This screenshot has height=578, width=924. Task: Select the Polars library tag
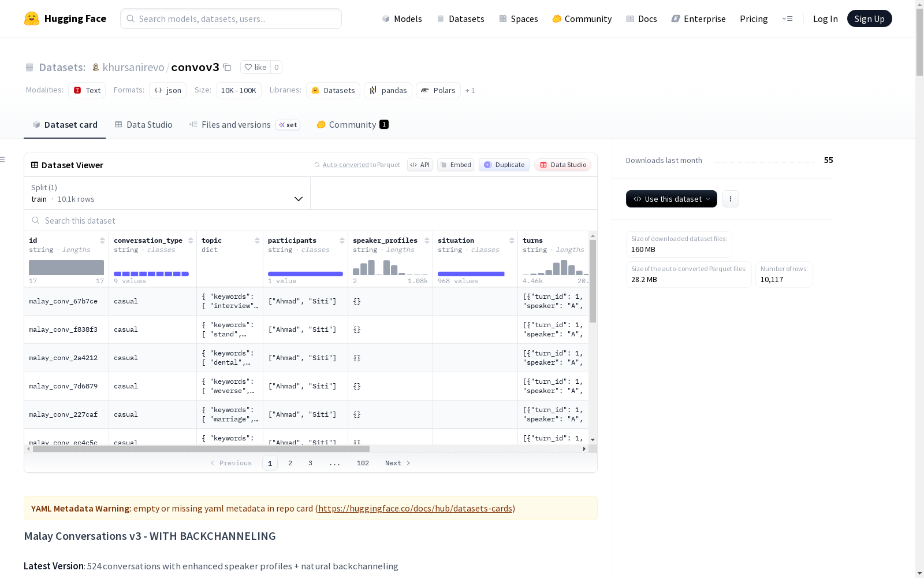438,90
